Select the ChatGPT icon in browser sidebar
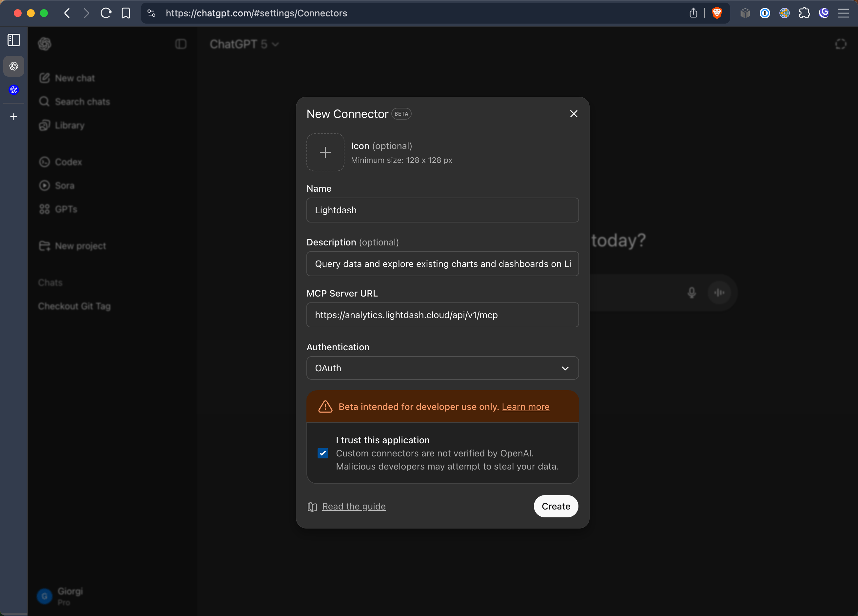The image size is (858, 616). pos(14,66)
